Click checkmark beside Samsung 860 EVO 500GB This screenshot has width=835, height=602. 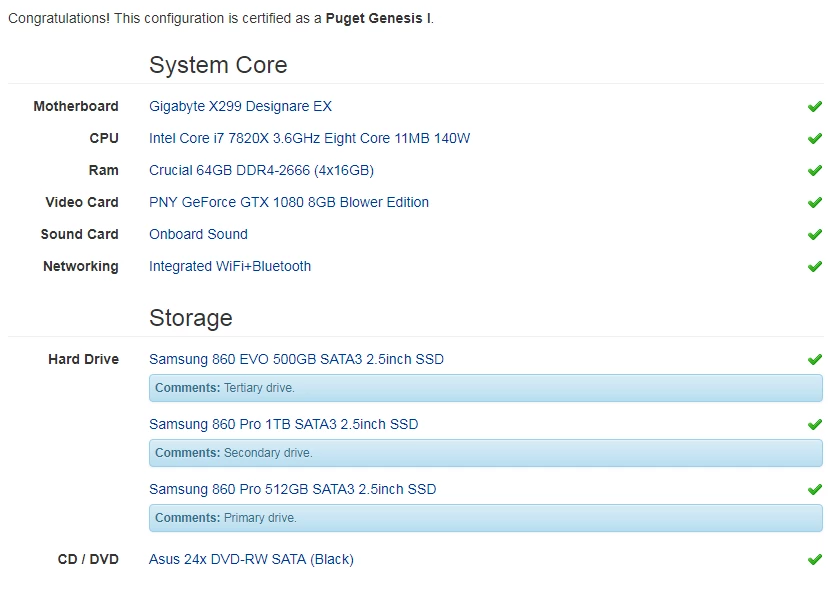pyautogui.click(x=815, y=360)
